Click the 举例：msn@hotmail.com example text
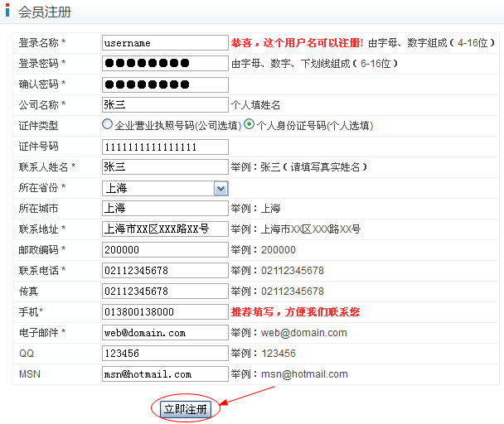504x424 pixels. (x=289, y=373)
